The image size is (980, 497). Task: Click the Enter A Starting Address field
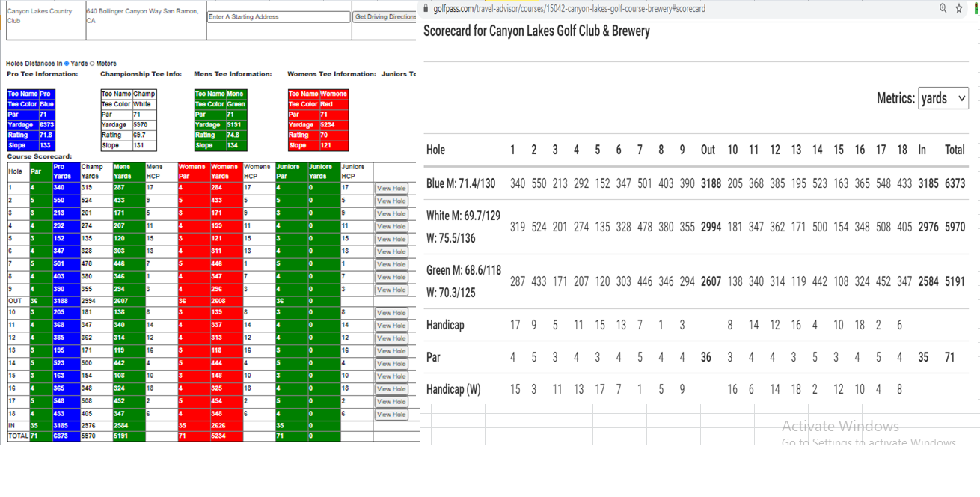click(278, 16)
